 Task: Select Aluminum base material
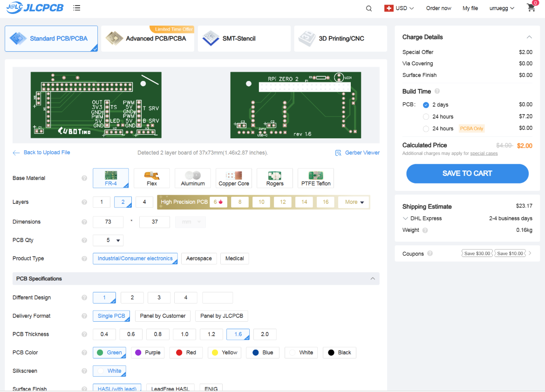[192, 178]
